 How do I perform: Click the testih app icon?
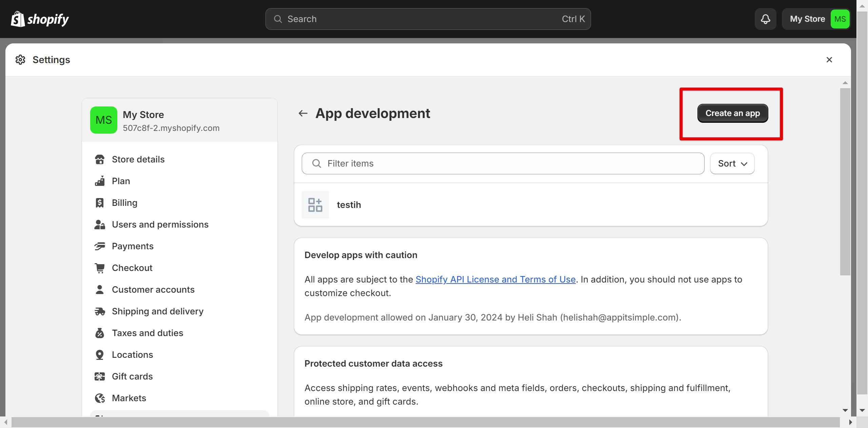[x=315, y=205]
